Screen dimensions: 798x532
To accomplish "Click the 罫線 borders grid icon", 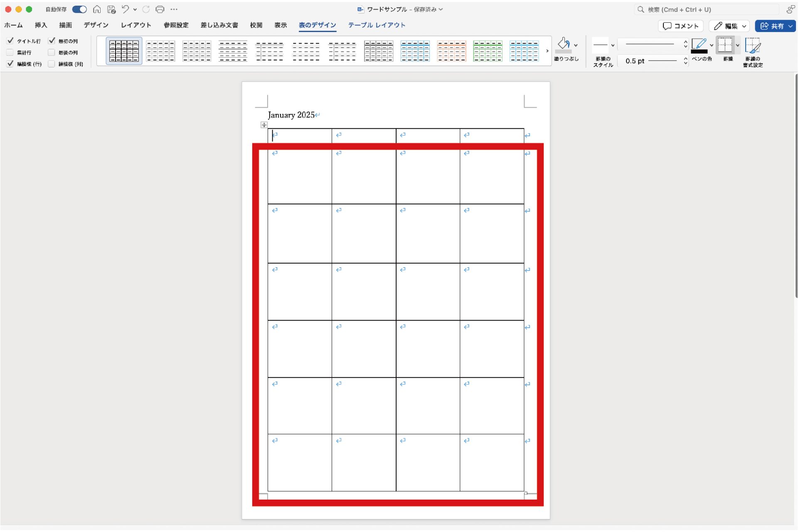I will point(725,44).
